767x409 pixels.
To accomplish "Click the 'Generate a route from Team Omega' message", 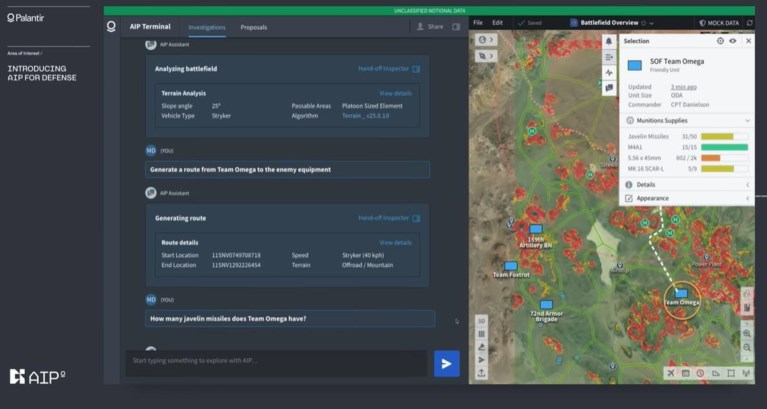I will 288,170.
